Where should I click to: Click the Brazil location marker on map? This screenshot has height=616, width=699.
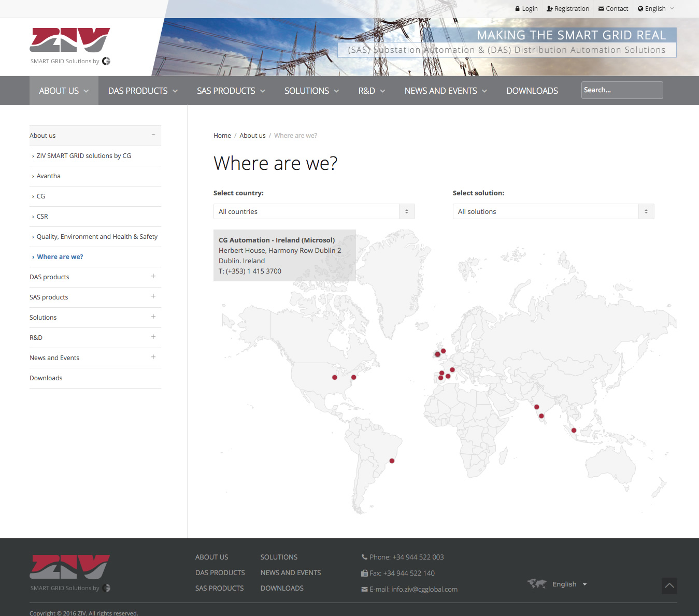click(392, 461)
